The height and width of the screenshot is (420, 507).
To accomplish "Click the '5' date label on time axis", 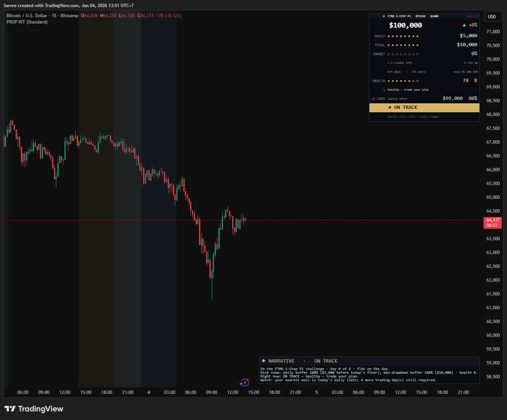I will point(317,392).
